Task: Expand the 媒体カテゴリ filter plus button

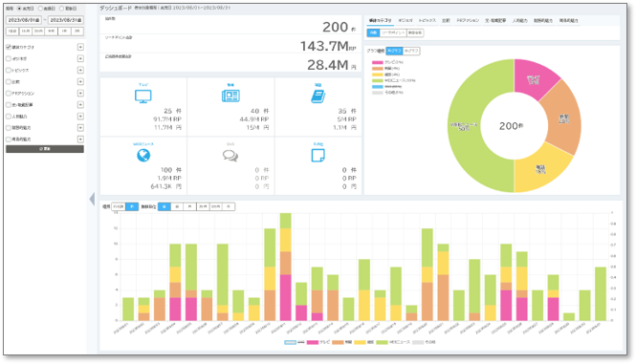Action: (x=80, y=47)
